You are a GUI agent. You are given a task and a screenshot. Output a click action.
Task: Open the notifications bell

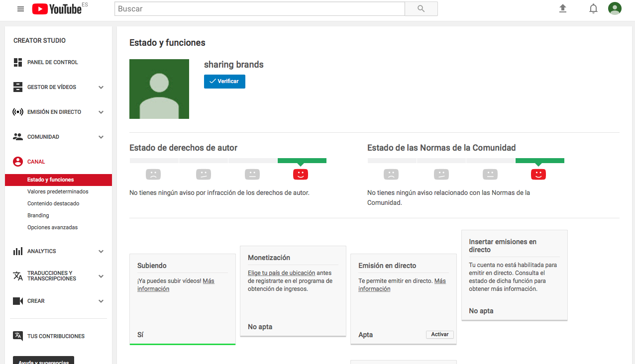coord(593,8)
